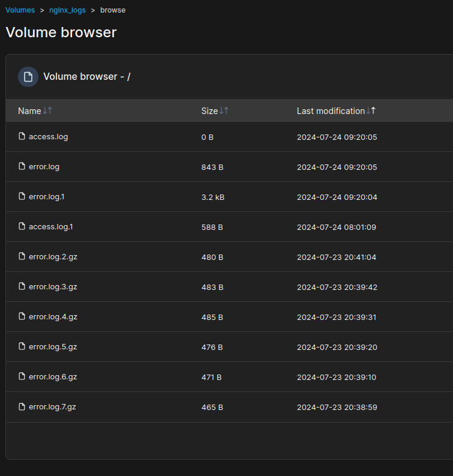
Task: Open nginx_logs breadcrumb link
Action: [x=67, y=10]
